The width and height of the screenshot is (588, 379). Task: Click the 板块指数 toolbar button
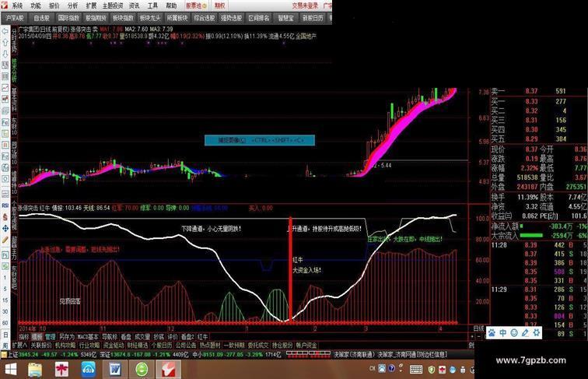pyautogui.click(x=123, y=18)
